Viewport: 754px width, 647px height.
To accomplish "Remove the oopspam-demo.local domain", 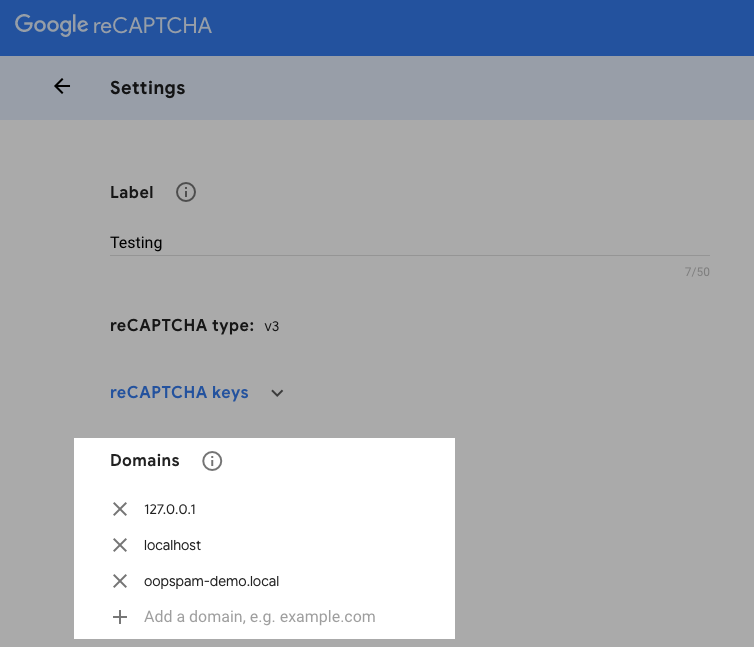I will [x=120, y=581].
